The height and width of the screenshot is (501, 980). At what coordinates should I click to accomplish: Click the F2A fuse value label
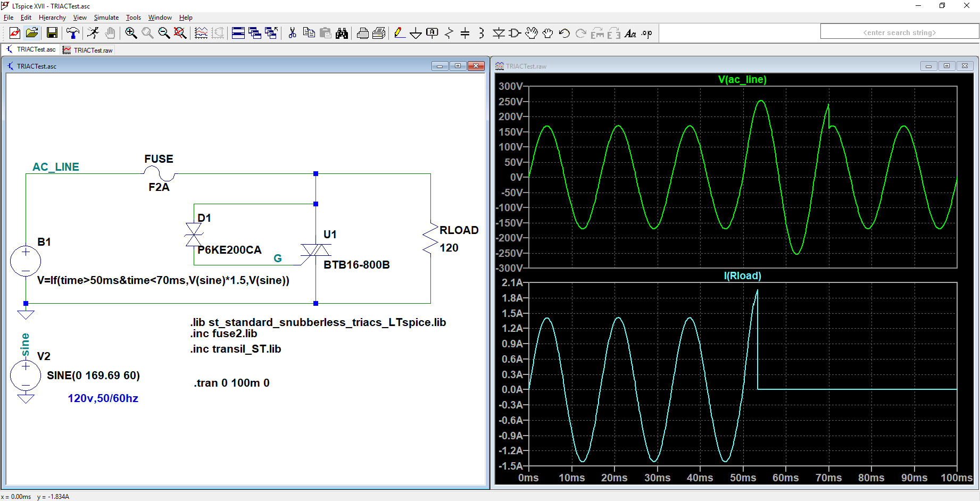coord(159,187)
